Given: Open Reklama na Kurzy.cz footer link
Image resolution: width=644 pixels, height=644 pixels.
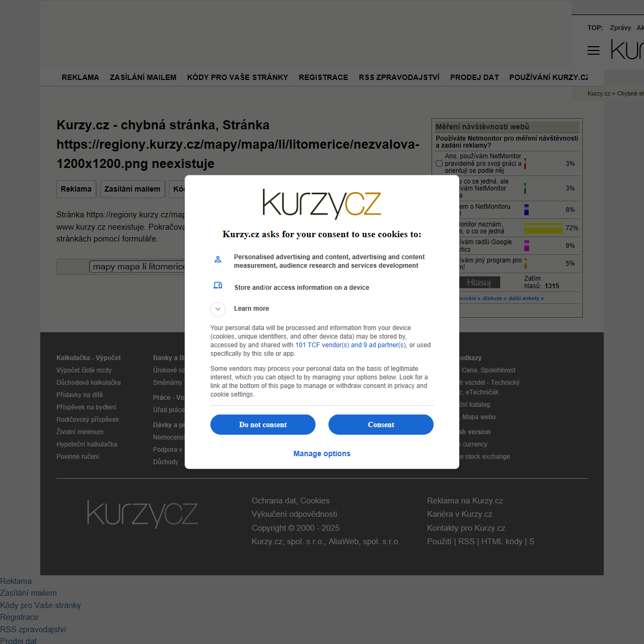Looking at the screenshot, I should (465, 501).
